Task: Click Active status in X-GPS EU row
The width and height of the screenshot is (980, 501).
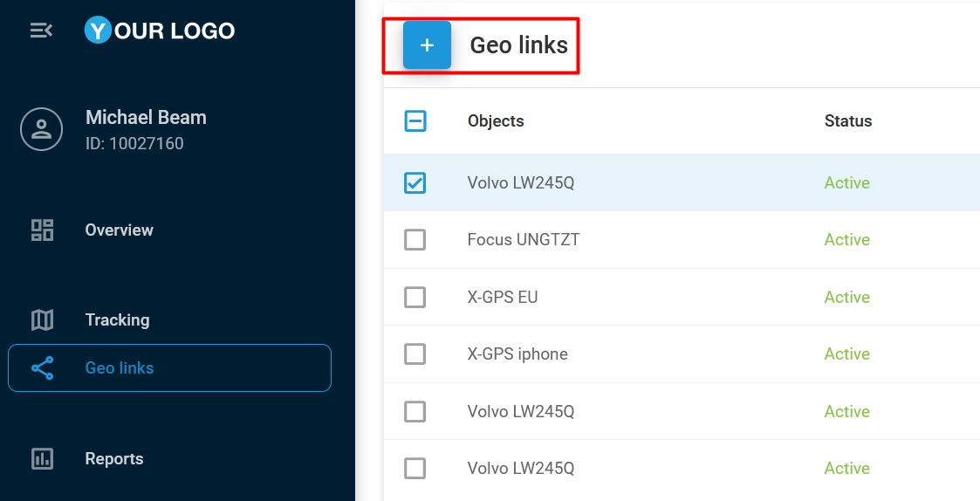Action: click(x=846, y=297)
